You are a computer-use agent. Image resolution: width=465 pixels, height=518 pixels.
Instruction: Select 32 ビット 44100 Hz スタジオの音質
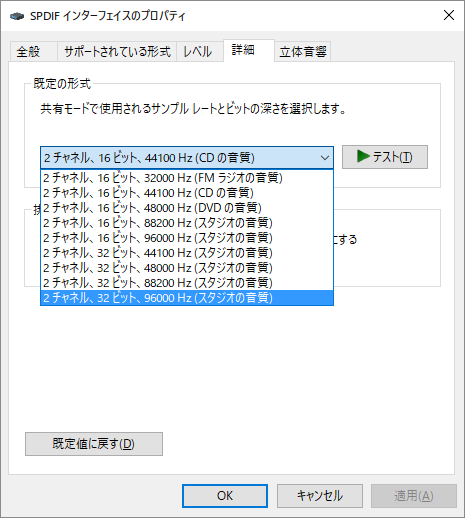187,253
